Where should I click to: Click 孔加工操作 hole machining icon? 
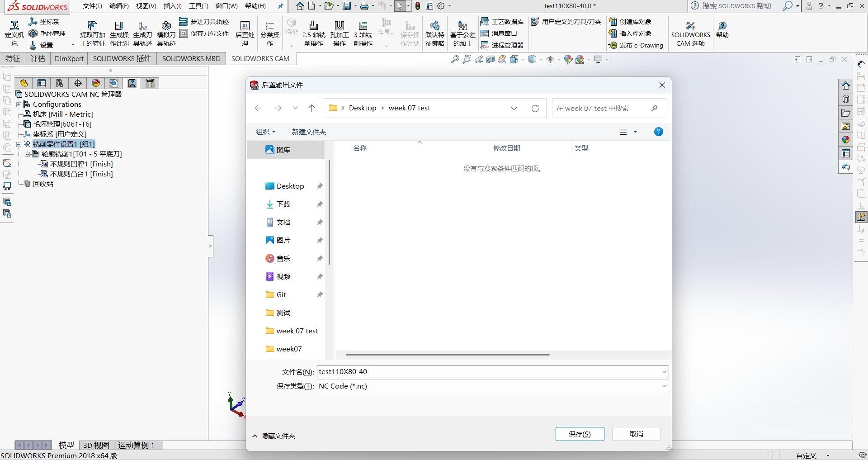pos(340,33)
